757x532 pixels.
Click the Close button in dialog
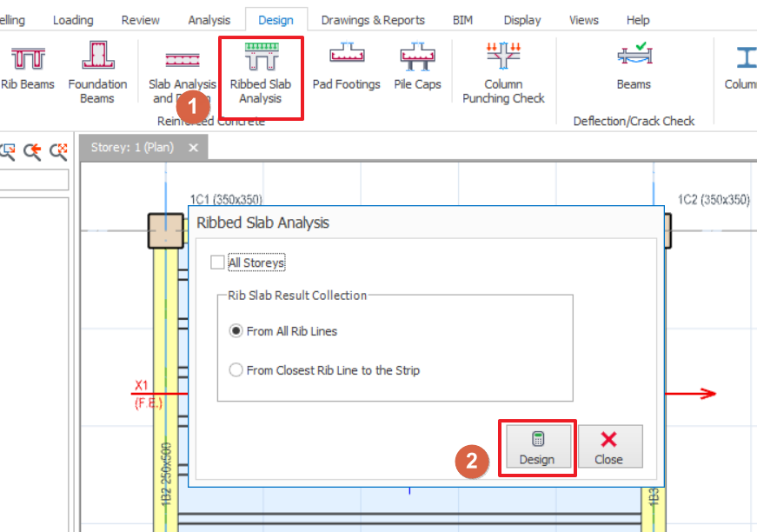click(609, 447)
